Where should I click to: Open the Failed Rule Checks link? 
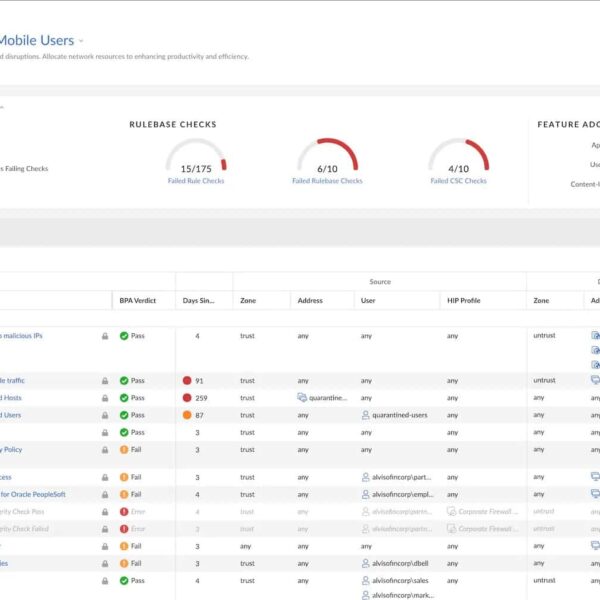tap(196, 181)
